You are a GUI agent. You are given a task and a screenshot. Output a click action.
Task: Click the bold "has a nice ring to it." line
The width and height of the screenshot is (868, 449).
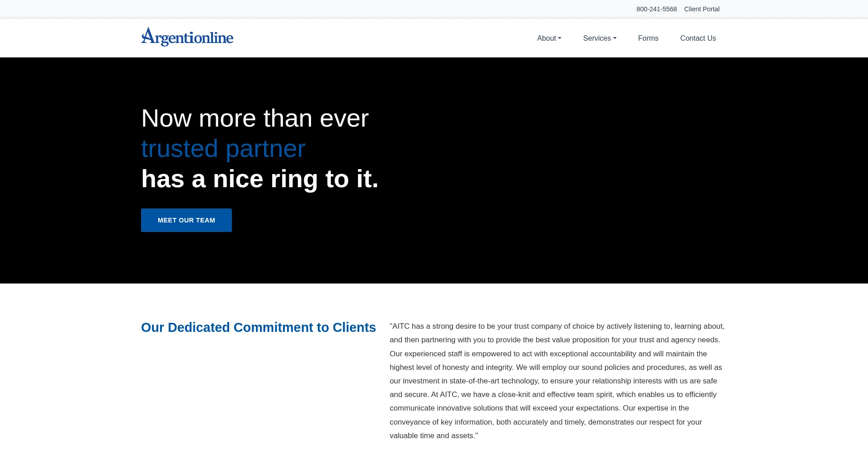coord(259,179)
